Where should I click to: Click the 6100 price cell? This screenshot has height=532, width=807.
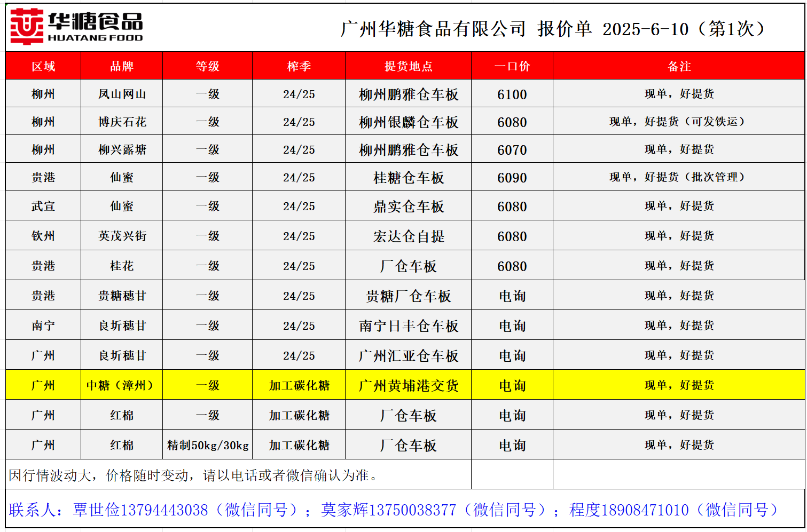(512, 94)
